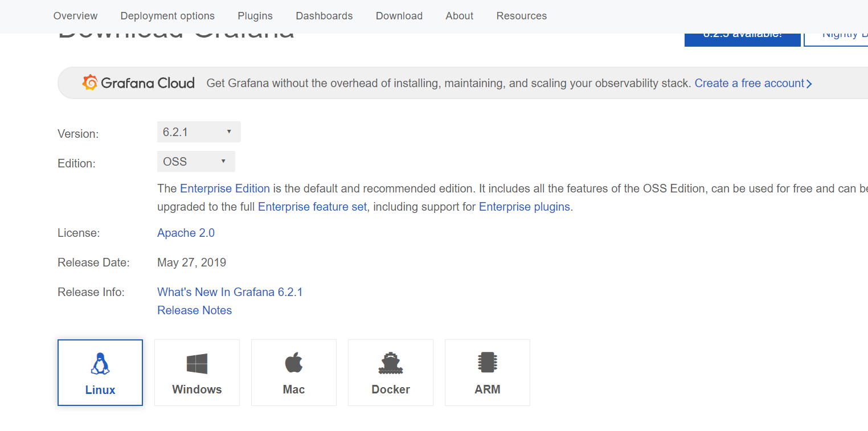The width and height of the screenshot is (868, 431).
Task: Click the May 27, 2019 release date
Action: pos(192,262)
